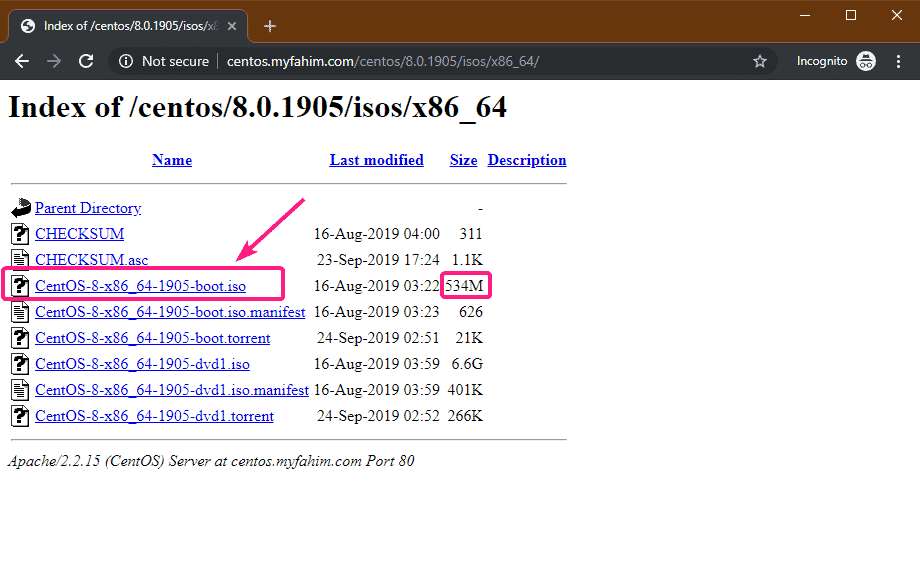
Task: Click the browser back arrow button
Action: [22, 61]
